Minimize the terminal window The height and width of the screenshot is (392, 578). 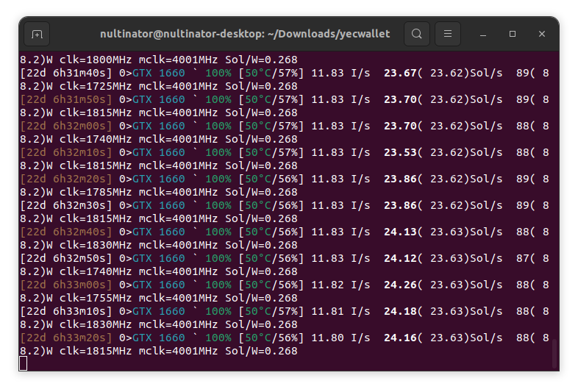483,34
